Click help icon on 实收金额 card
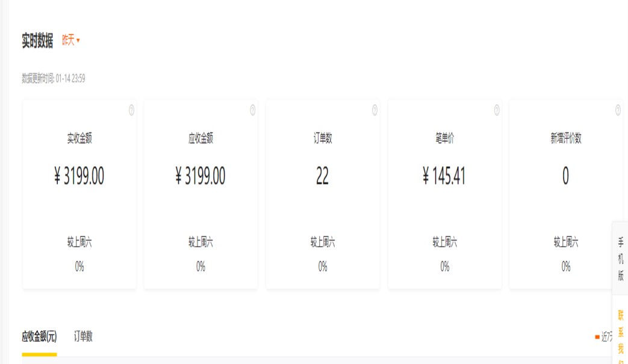The height and width of the screenshot is (364, 628). pos(131,110)
